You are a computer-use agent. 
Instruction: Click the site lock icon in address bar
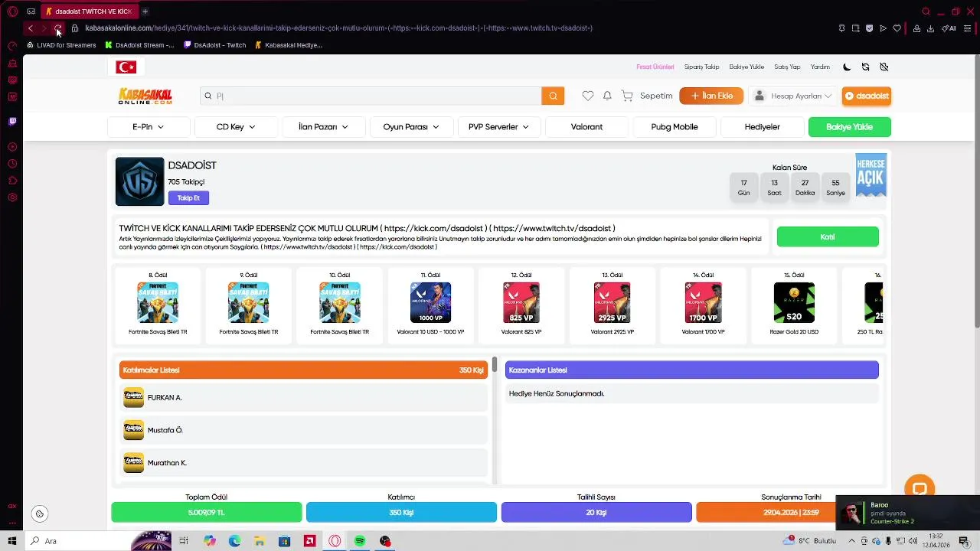point(74,28)
